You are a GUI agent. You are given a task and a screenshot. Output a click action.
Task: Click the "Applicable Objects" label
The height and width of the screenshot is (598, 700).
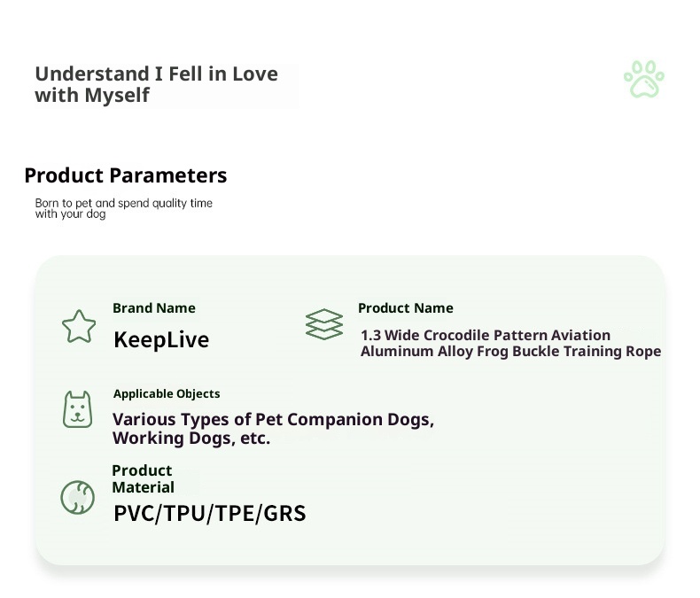pos(167,393)
